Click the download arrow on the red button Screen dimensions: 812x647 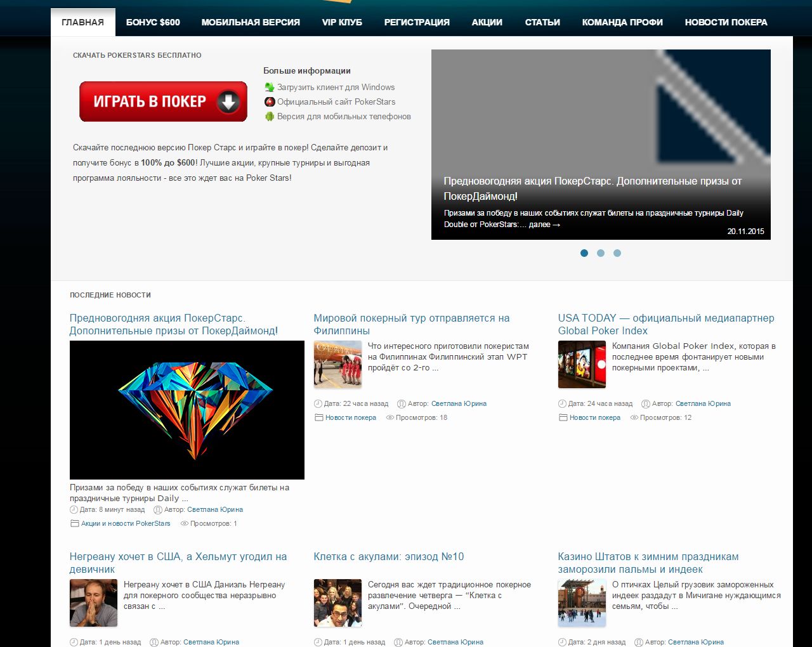pyautogui.click(x=228, y=101)
